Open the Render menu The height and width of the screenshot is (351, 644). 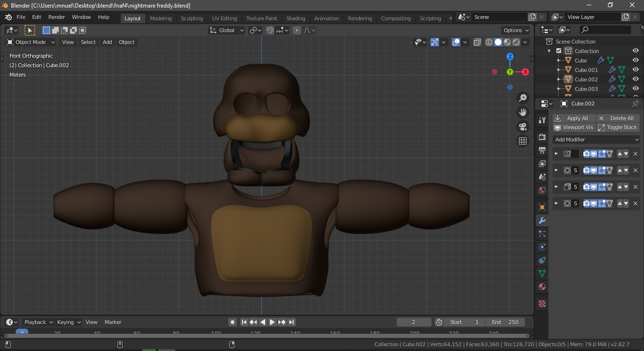tap(57, 17)
